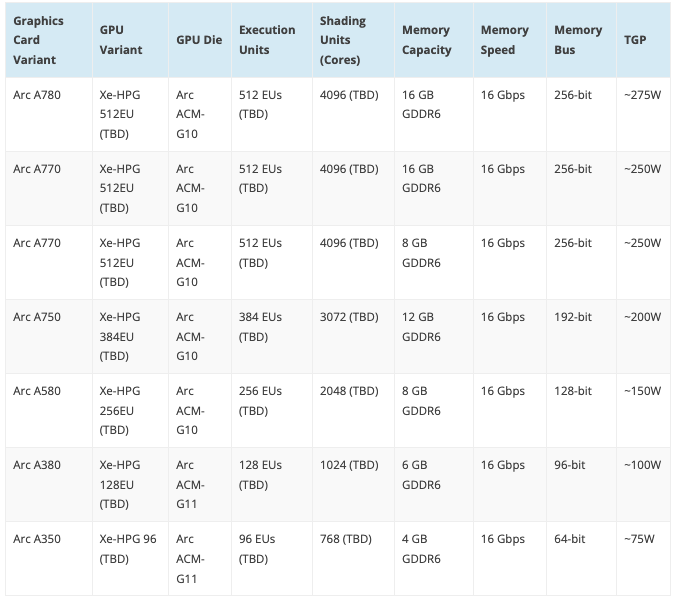The height and width of the screenshot is (596, 678).
Task: Click the Xe-HPG 96 (TBD) variant cell
Action: tap(128, 549)
